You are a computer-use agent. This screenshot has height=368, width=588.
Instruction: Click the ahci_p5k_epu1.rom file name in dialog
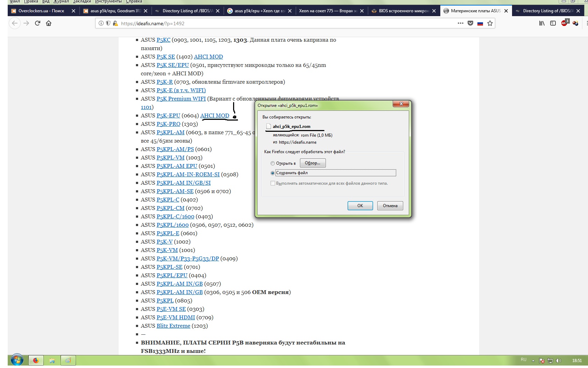pyautogui.click(x=292, y=127)
